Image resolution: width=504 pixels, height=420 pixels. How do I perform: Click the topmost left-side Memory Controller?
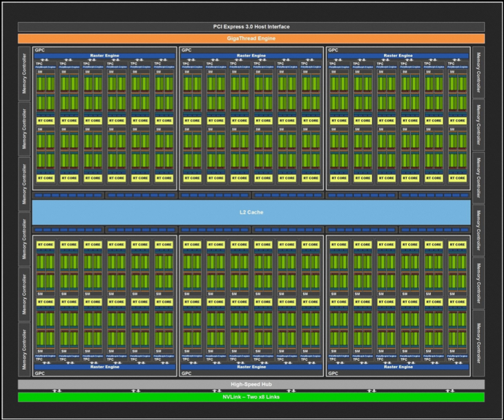tap(25, 73)
